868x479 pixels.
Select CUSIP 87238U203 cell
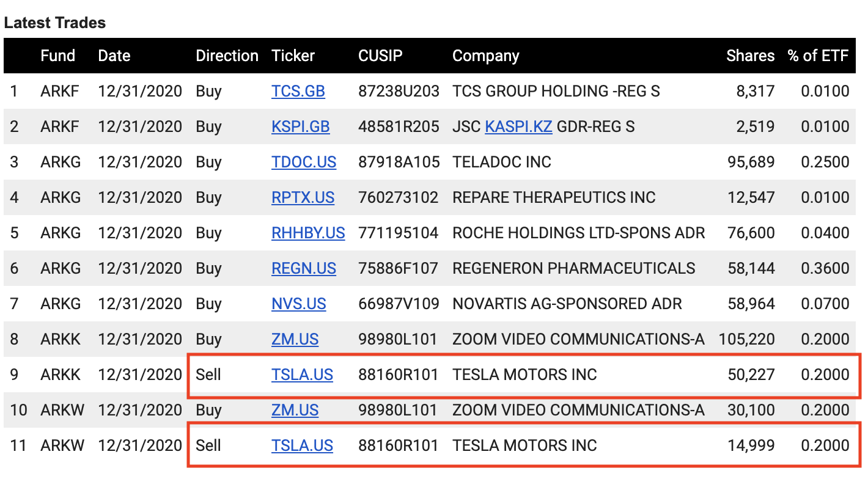click(x=399, y=92)
